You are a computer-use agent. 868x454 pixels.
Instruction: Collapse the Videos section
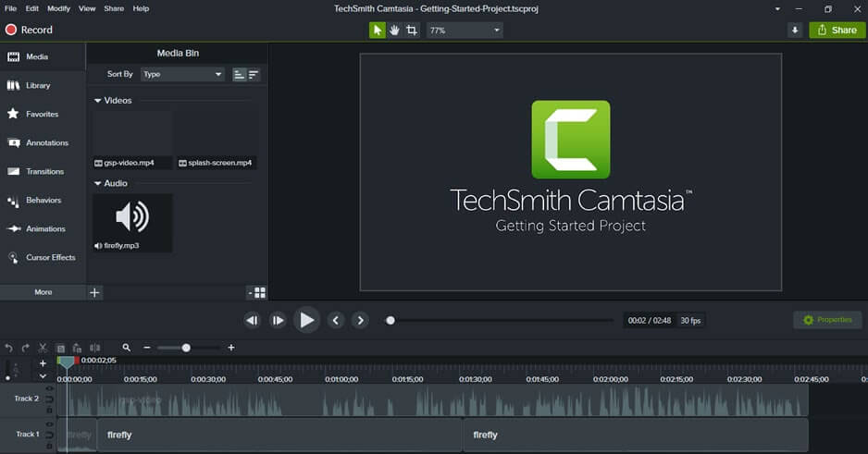[x=98, y=101]
